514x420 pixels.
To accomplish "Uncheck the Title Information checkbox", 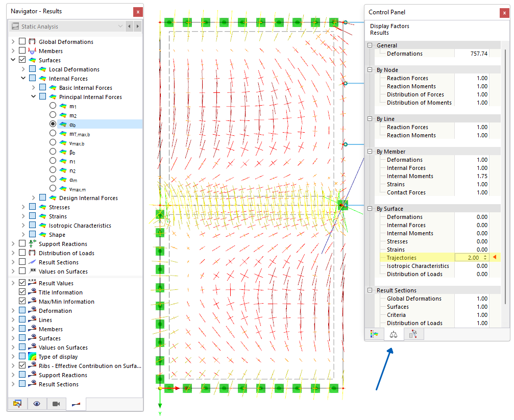I will tap(22, 292).
